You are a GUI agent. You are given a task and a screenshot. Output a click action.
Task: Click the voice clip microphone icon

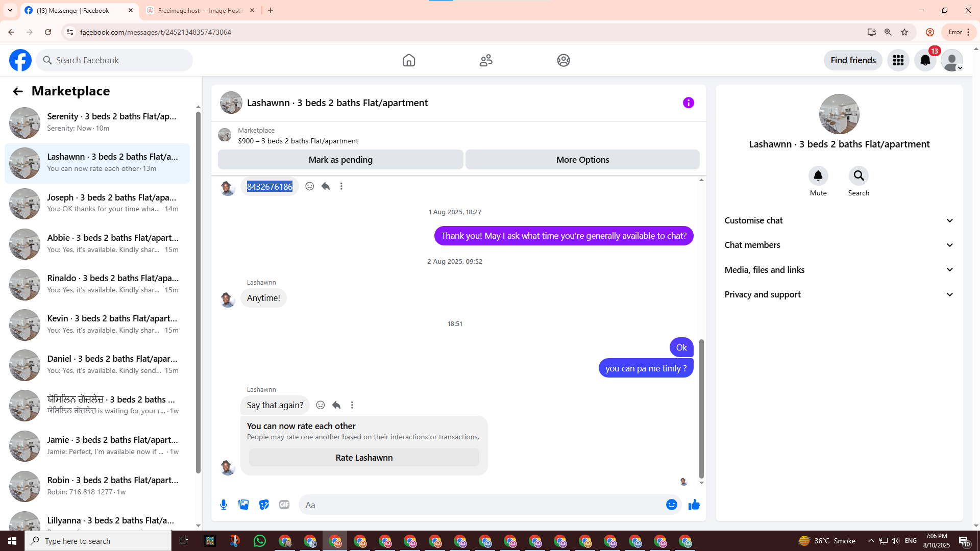[224, 505]
